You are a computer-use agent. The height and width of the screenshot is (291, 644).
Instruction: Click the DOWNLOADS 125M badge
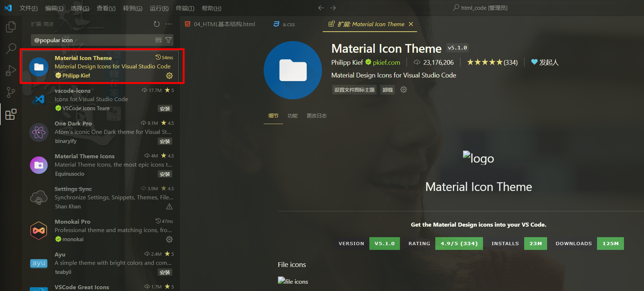click(x=587, y=243)
